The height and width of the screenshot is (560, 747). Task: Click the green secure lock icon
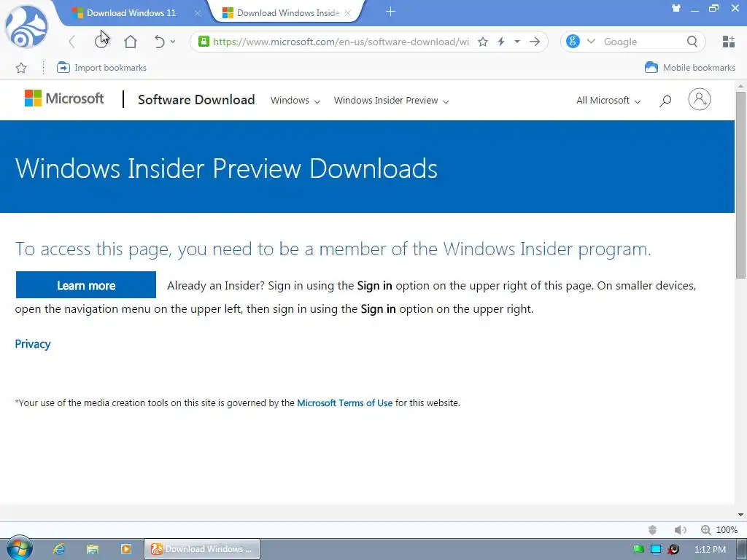204,42
